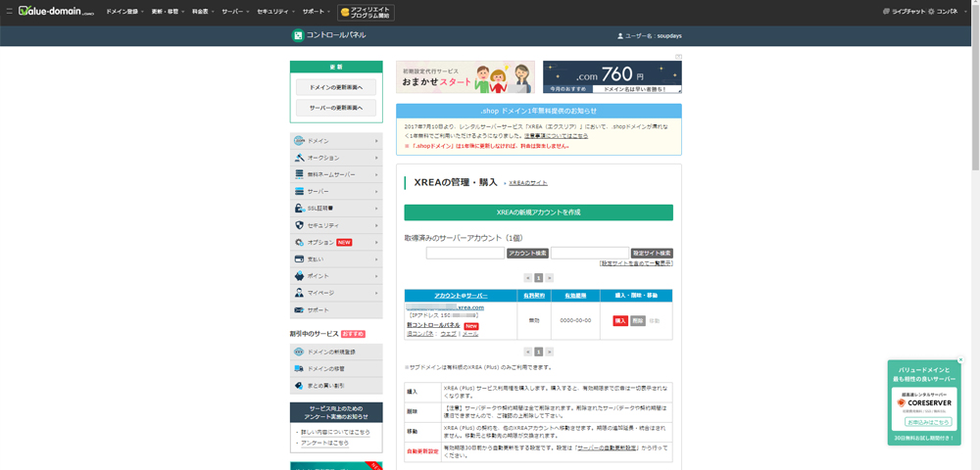Focus the 設定サイト search input field
980x470 pixels.
click(x=590, y=254)
